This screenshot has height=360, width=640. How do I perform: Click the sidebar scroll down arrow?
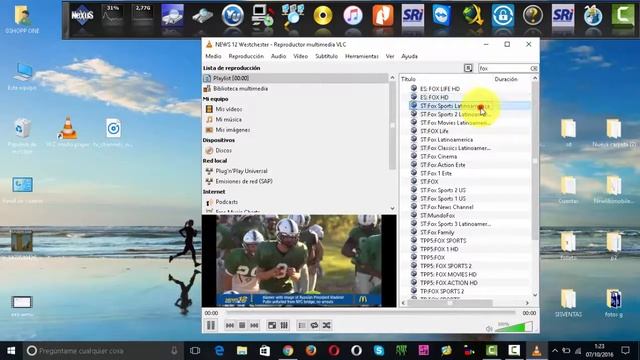pos(392,209)
